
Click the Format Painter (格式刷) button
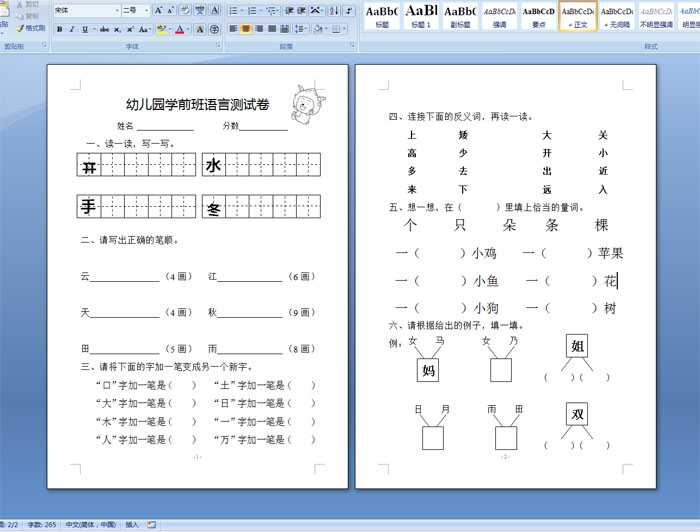31,28
